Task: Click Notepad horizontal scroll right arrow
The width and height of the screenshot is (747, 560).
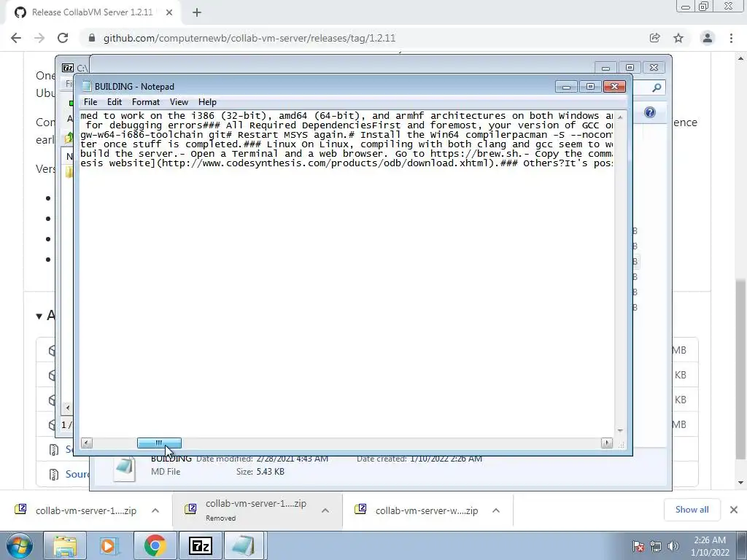Action: [x=607, y=443]
